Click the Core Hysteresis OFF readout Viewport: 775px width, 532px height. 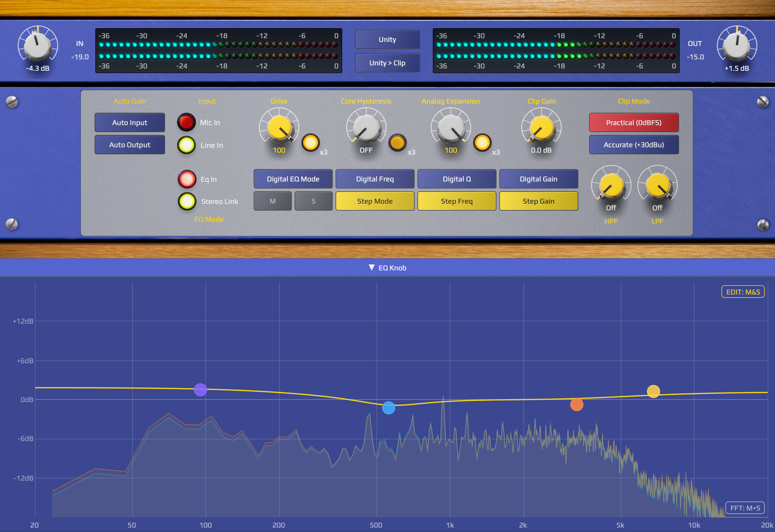(366, 150)
